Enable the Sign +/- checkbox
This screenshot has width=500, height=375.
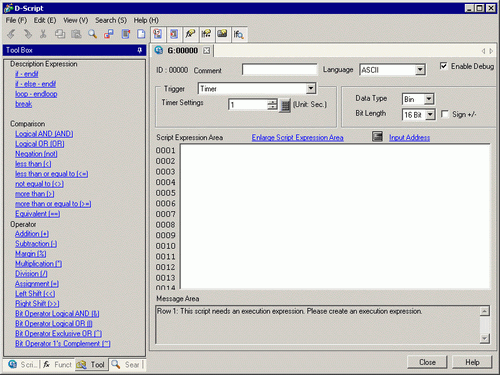[444, 114]
